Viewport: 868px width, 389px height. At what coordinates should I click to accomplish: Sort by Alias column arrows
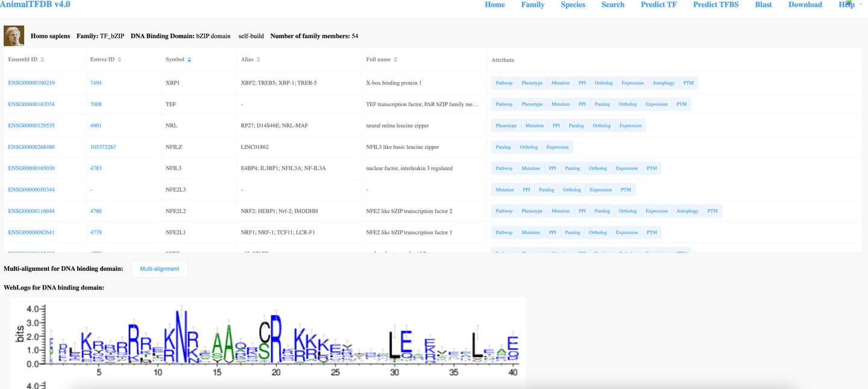259,60
